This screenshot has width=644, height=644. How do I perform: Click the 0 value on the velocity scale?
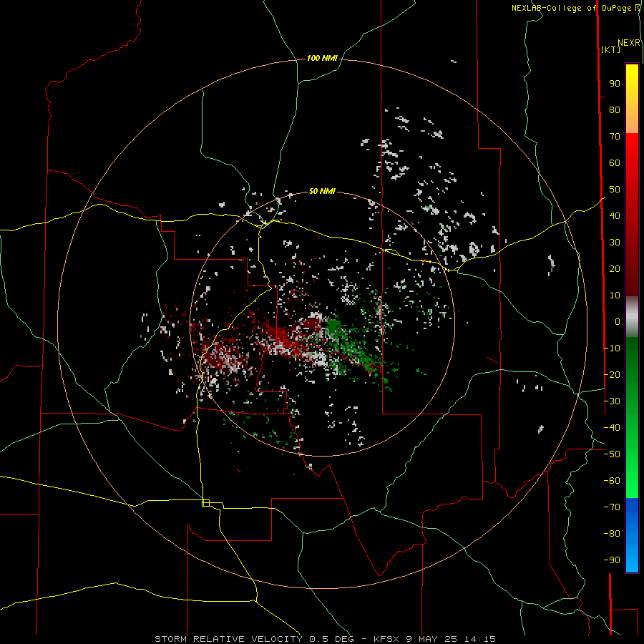[x=618, y=322]
